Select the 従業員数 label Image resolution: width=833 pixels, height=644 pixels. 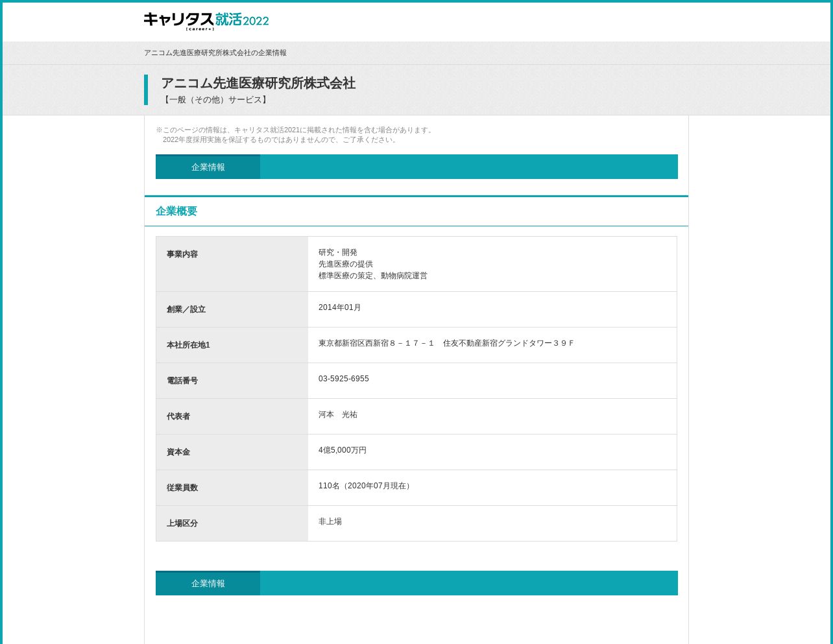tap(182, 488)
